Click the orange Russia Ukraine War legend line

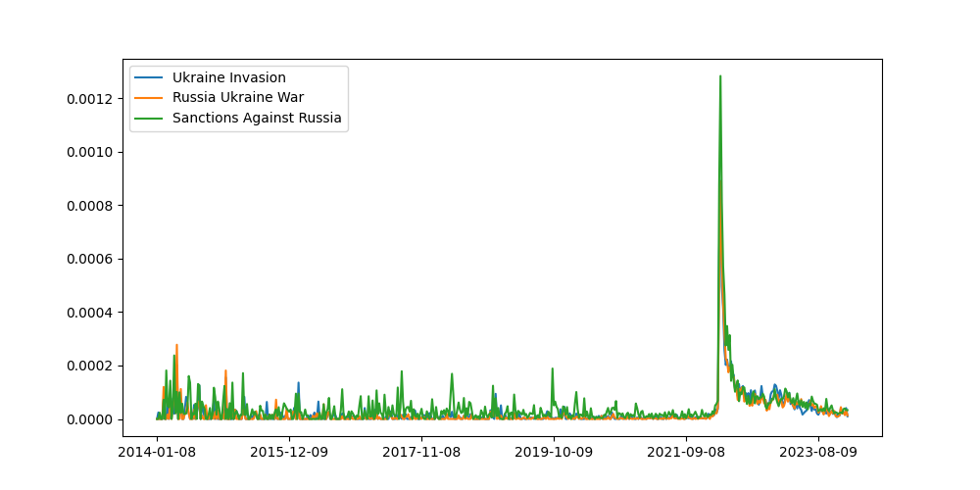tap(150, 98)
